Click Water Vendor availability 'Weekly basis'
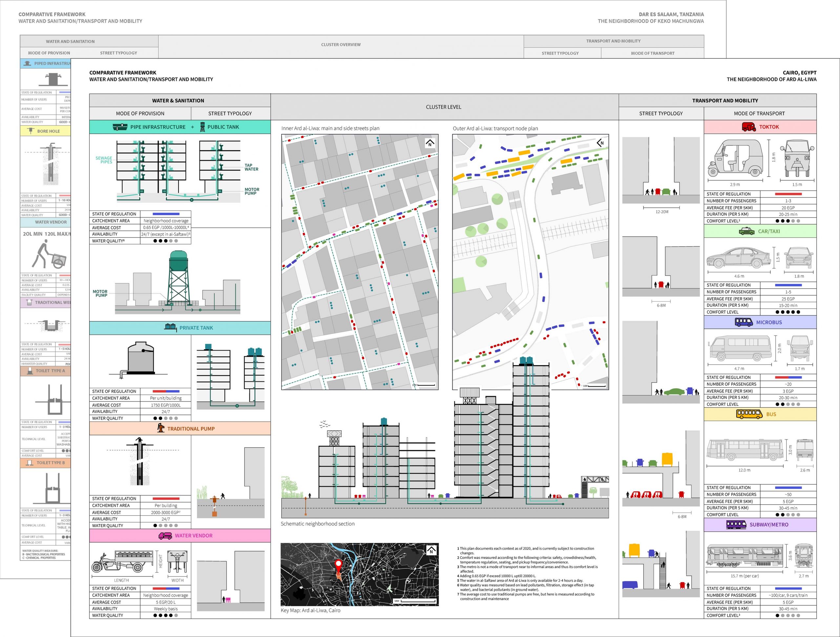The image size is (840, 637). pos(166,608)
